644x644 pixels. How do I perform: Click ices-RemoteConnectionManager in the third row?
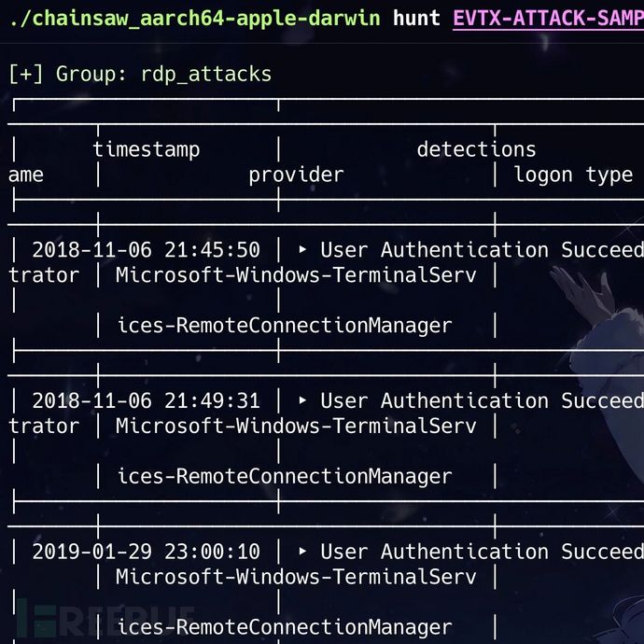(x=285, y=627)
